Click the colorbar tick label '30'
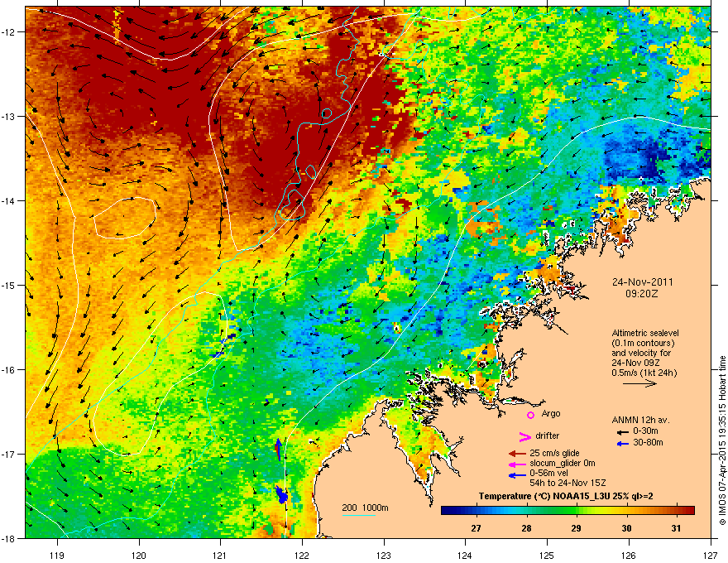Image resolution: width=728 pixels, height=563 pixels. [627, 528]
